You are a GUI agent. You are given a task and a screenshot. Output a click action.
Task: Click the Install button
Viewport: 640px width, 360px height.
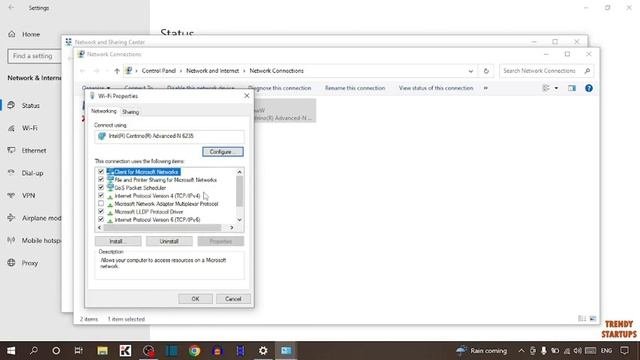coord(118,241)
